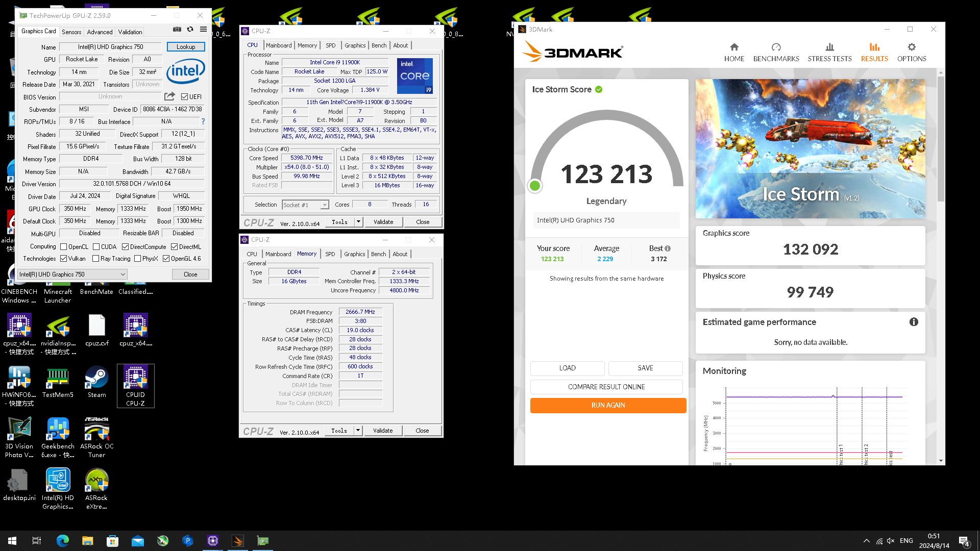
Task: Click the SAVE result button
Action: pyautogui.click(x=645, y=368)
